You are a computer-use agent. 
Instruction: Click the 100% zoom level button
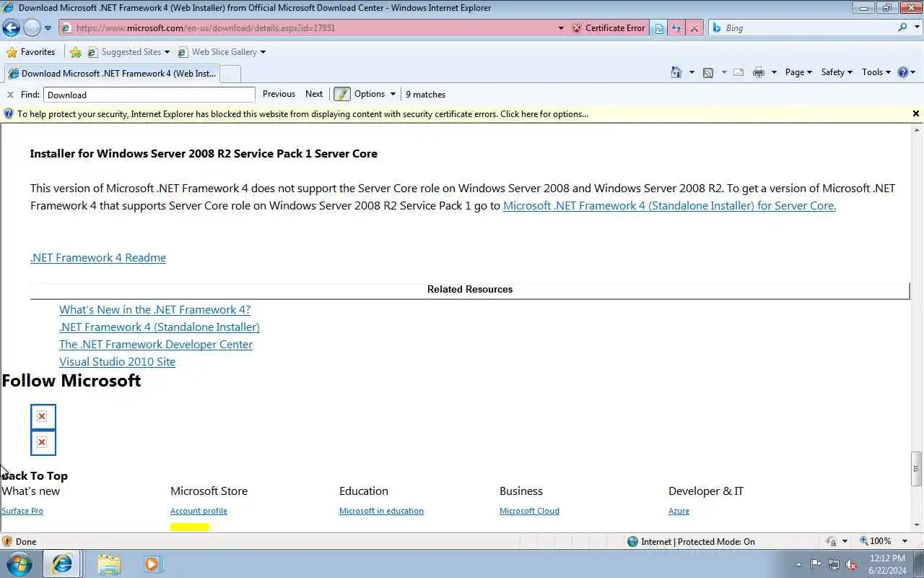(x=875, y=541)
